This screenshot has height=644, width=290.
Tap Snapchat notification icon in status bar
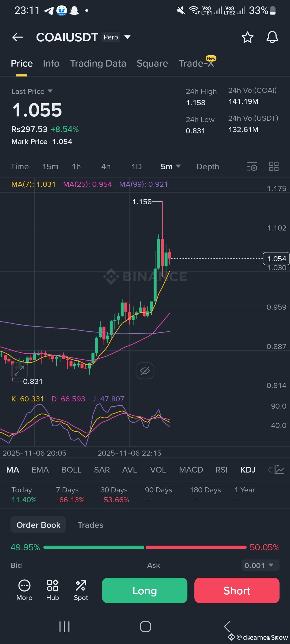[x=74, y=11]
